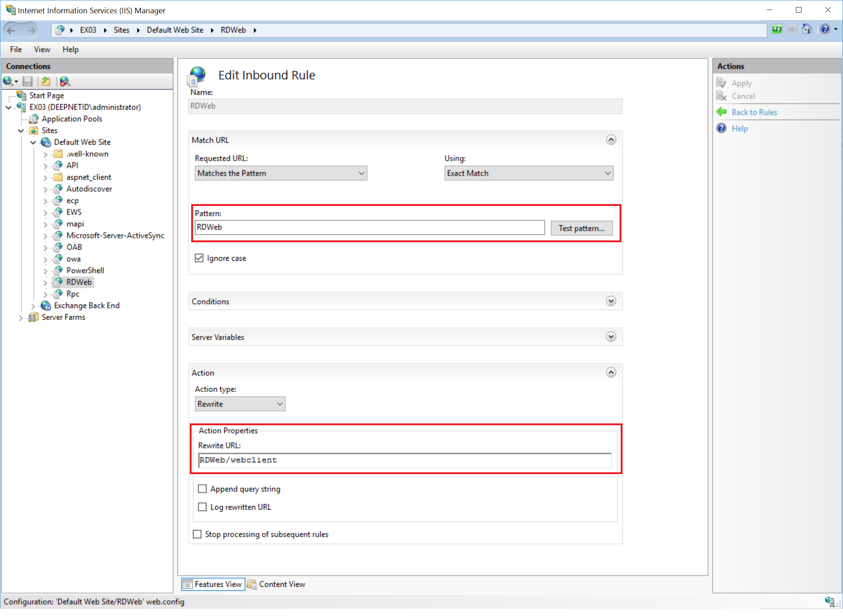The width and height of the screenshot is (843, 616).
Task: Open the Requested URL dropdown
Action: pos(281,173)
